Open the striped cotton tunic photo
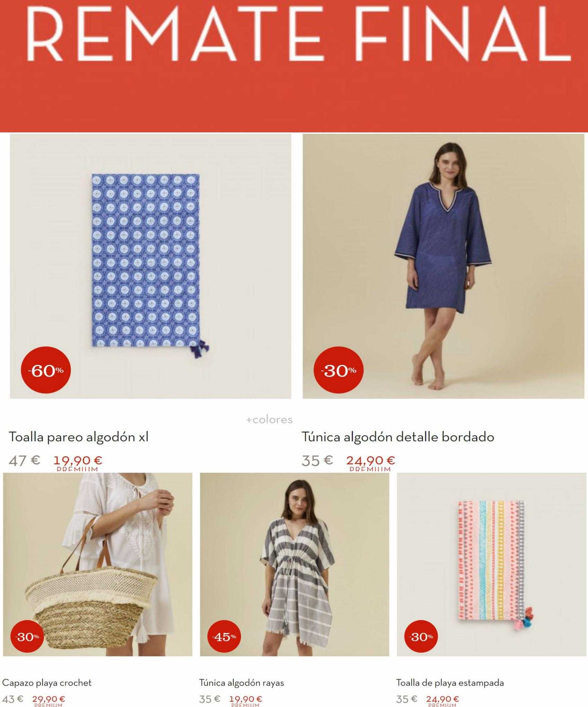Screen dimensions: 588x707 click(295, 565)
